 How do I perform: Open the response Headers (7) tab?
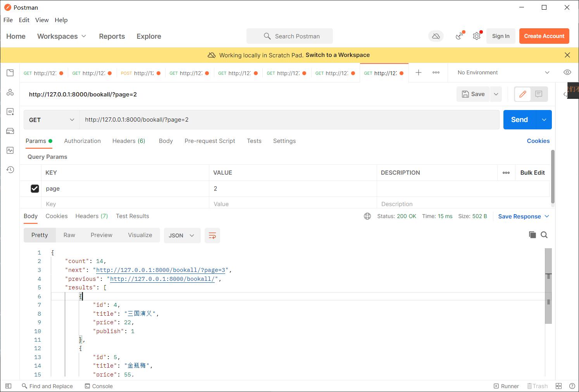[x=91, y=216]
